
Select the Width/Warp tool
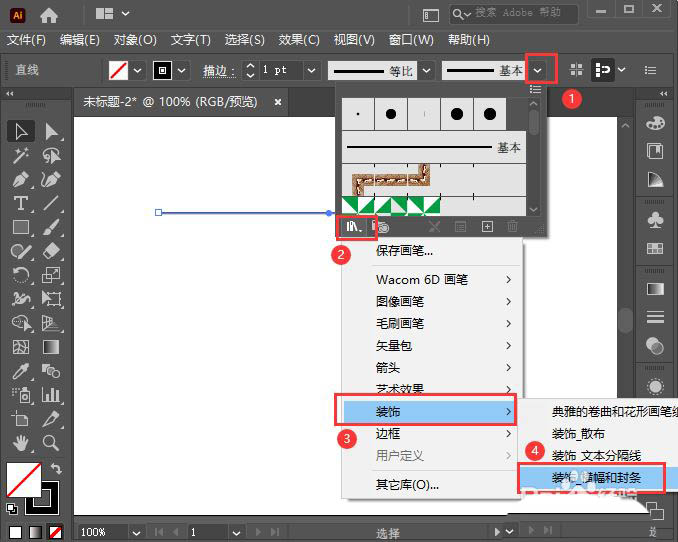pos(21,298)
